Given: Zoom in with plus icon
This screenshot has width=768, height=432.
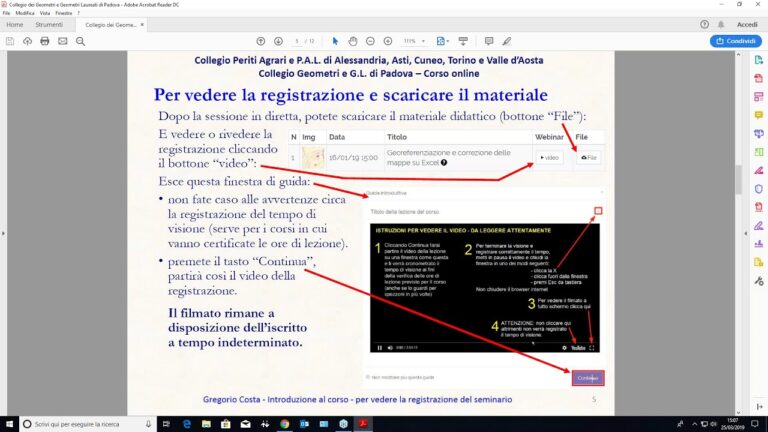Looking at the screenshot, I should point(388,41).
